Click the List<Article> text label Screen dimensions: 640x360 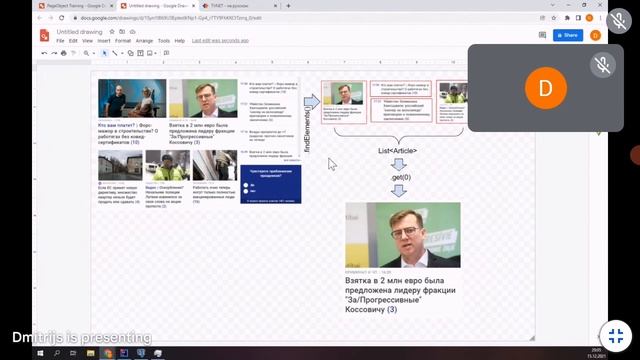(x=398, y=151)
